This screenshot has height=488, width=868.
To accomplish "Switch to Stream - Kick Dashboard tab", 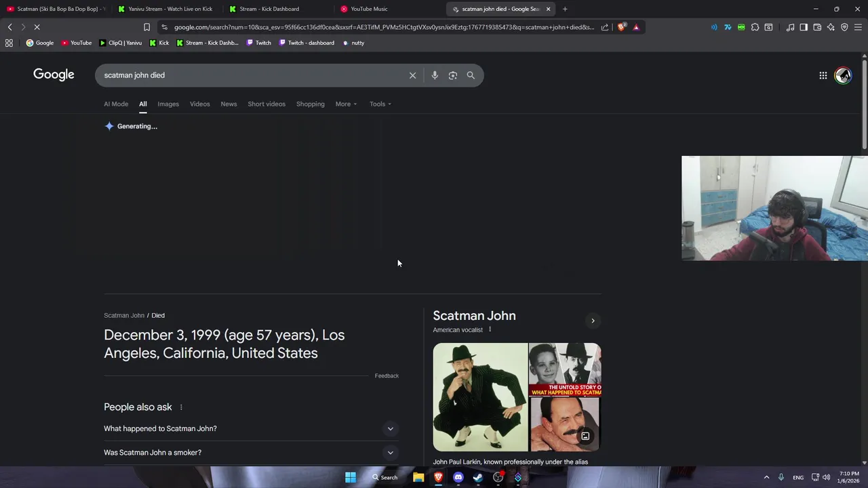I will tap(278, 9).
